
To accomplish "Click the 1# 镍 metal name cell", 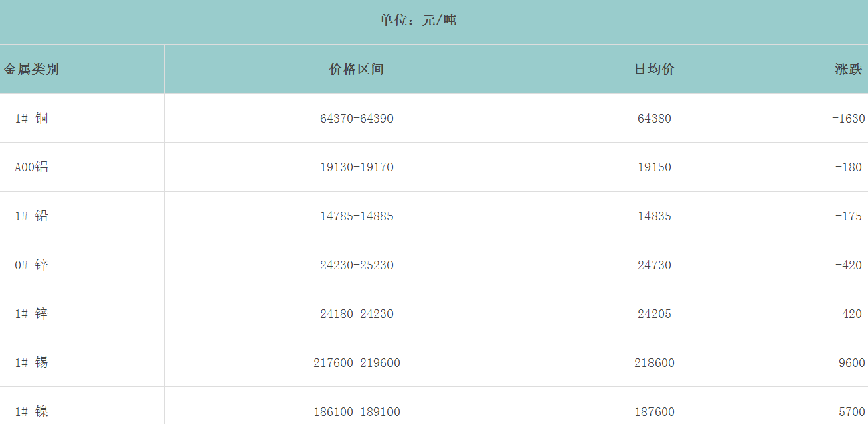I will [31, 412].
